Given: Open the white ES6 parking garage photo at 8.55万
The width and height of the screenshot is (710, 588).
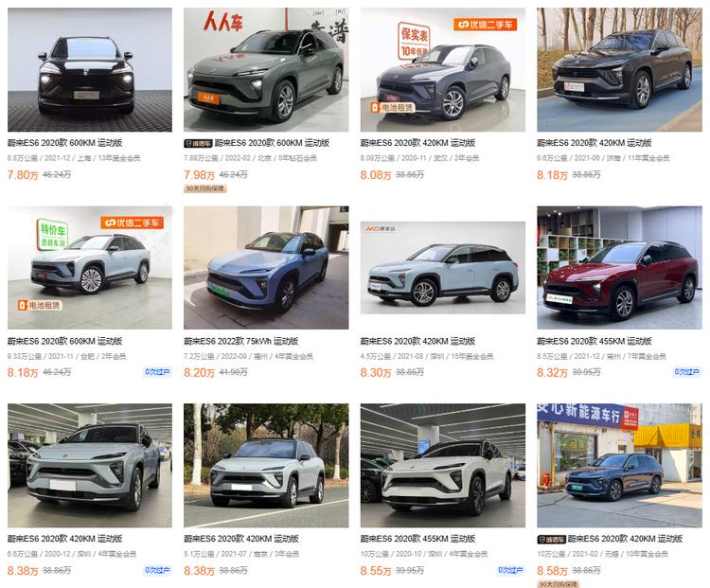Looking at the screenshot, I should click(443, 466).
